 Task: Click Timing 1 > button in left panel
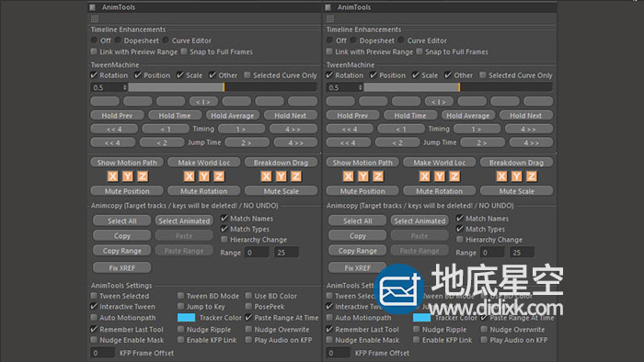(x=241, y=129)
